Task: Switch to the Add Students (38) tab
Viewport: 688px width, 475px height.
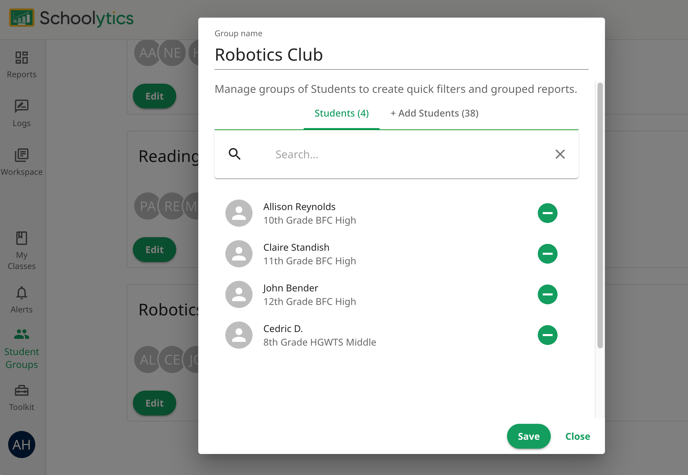Action: click(434, 114)
